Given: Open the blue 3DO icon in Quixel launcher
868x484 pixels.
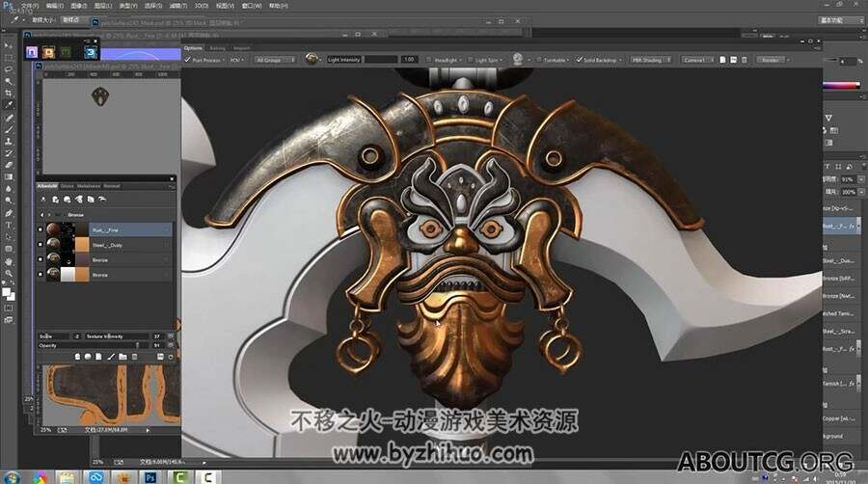Looking at the screenshot, I should click(91, 52).
